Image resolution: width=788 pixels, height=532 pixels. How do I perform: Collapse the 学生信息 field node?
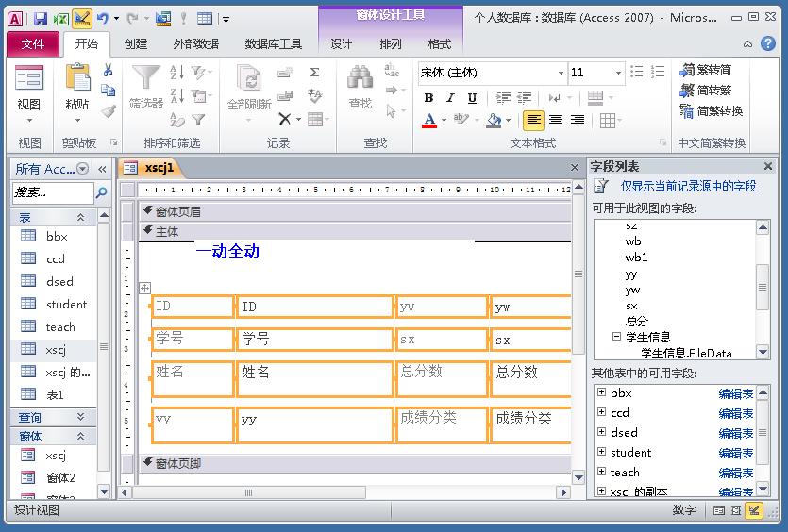616,336
